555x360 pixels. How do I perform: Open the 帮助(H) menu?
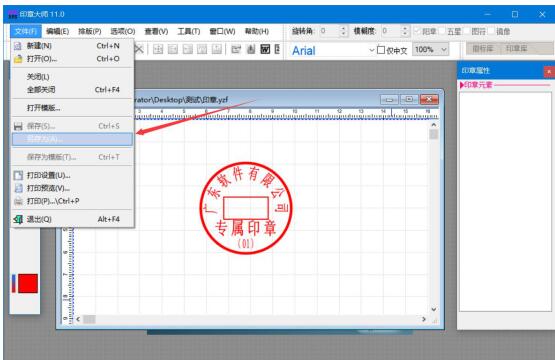click(257, 31)
